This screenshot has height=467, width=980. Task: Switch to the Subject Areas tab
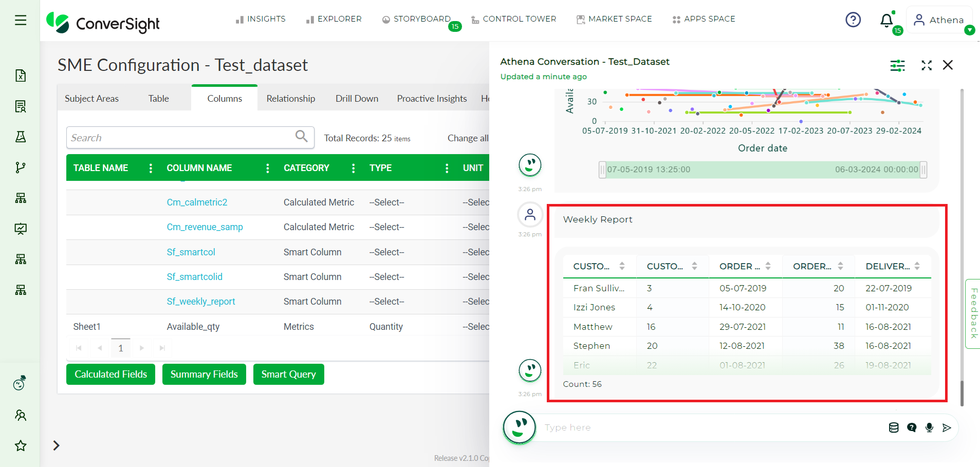click(91, 98)
